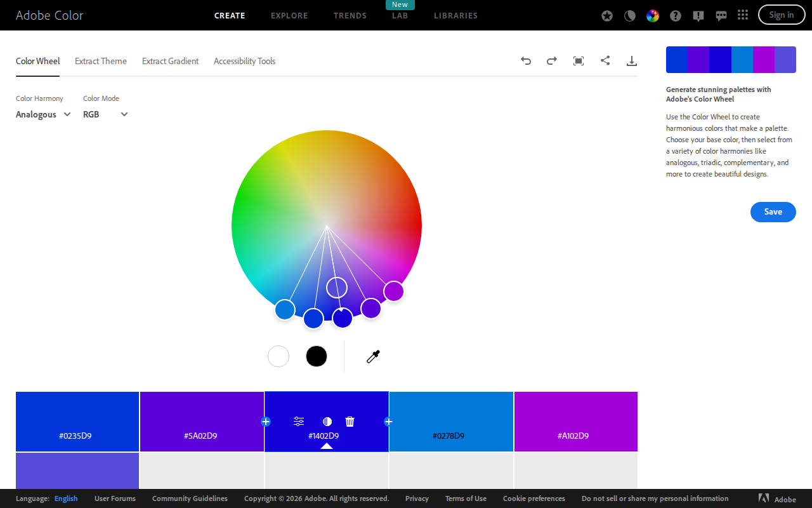This screenshot has width=812, height=508.
Task: Select the #A102D9 magenta swatch
Action: coord(576,422)
